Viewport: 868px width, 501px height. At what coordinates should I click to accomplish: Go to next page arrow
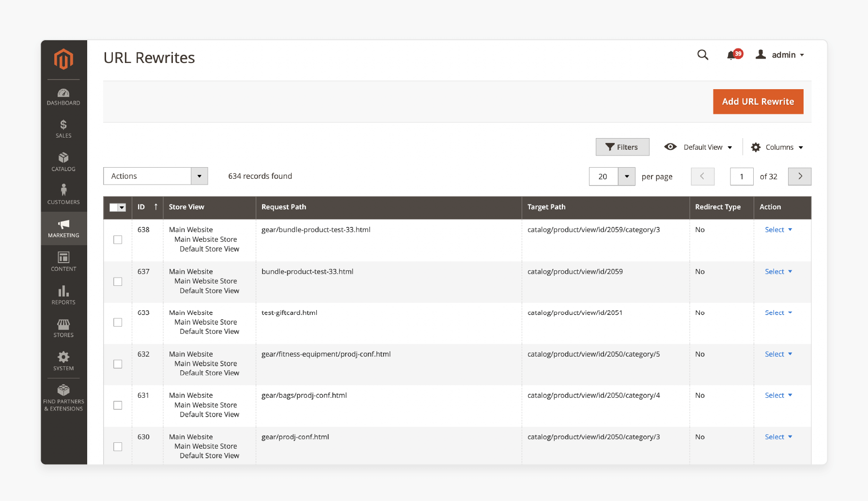[800, 176]
